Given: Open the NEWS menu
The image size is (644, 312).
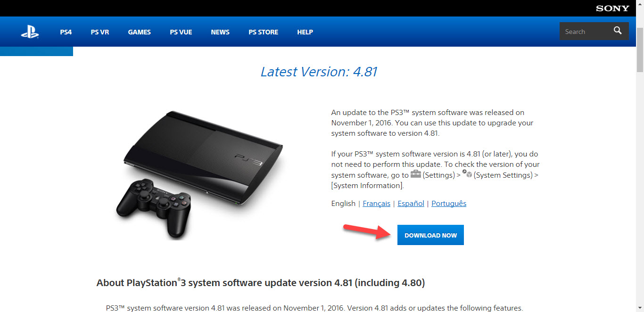Looking at the screenshot, I should 220,32.
